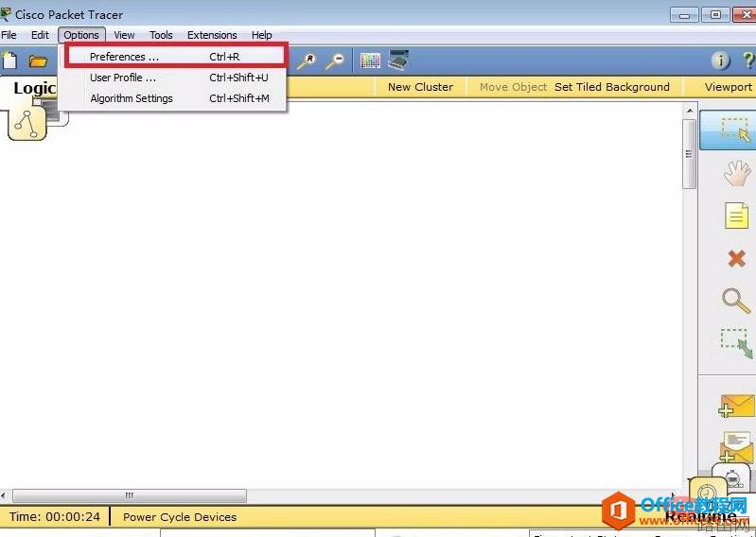This screenshot has height=537, width=756.
Task: Open the View menu
Action: click(124, 35)
